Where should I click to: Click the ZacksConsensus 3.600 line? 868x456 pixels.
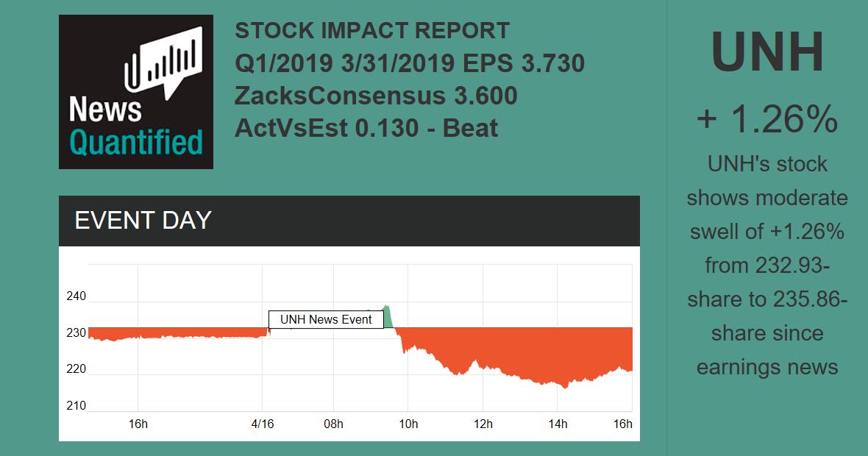click(376, 96)
